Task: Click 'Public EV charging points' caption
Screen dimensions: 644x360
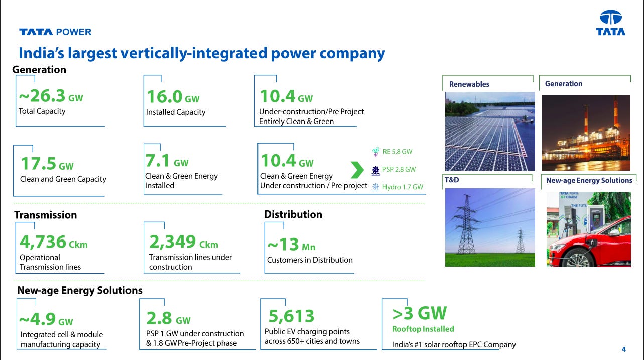Action: point(307,332)
